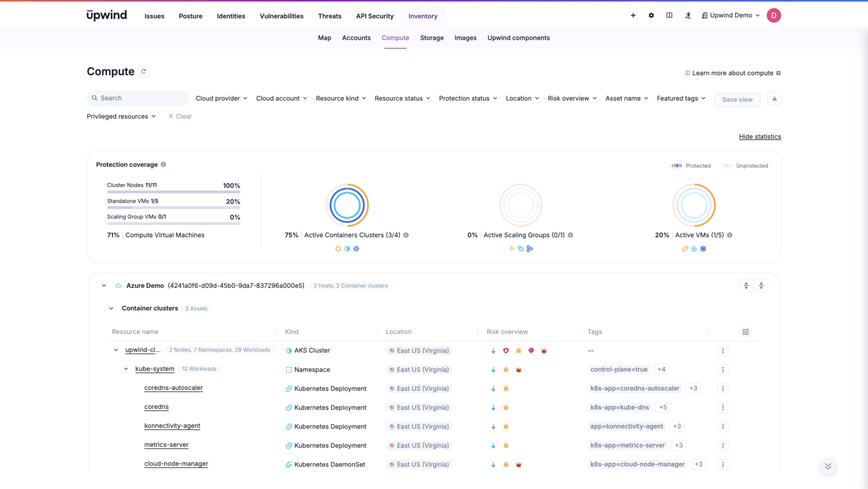The height and width of the screenshot is (489, 868).
Task: Click the crown risk icon on the kube-system row
Action: tap(518, 369)
